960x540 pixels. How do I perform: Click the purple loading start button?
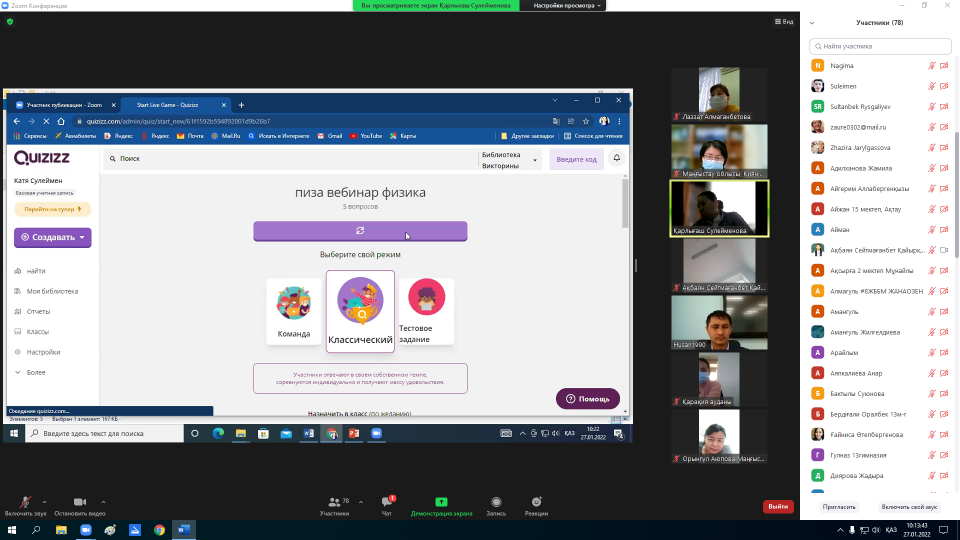[x=360, y=231]
